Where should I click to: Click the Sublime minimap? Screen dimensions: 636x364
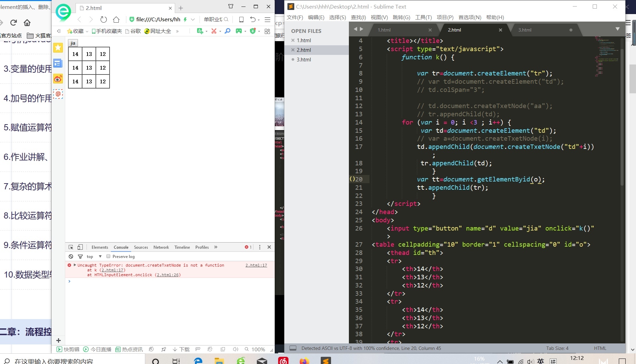click(607, 57)
